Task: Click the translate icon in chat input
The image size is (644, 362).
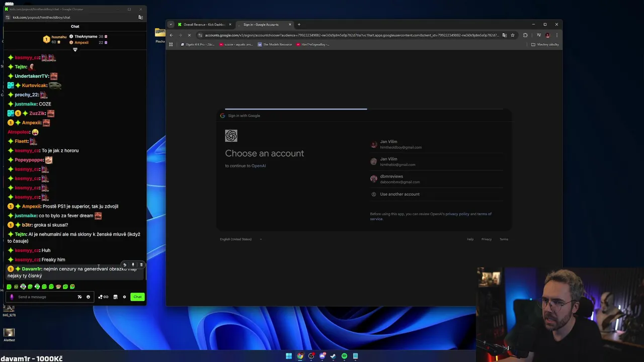Action: tap(79, 297)
